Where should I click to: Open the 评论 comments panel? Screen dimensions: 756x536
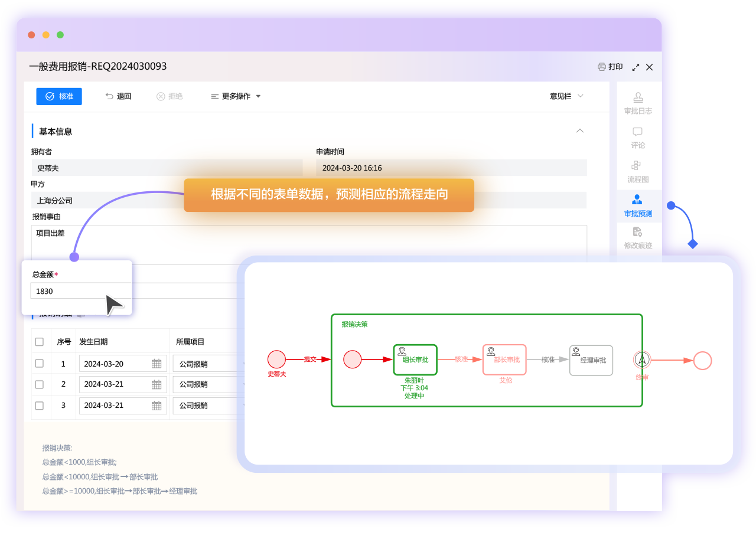638,138
